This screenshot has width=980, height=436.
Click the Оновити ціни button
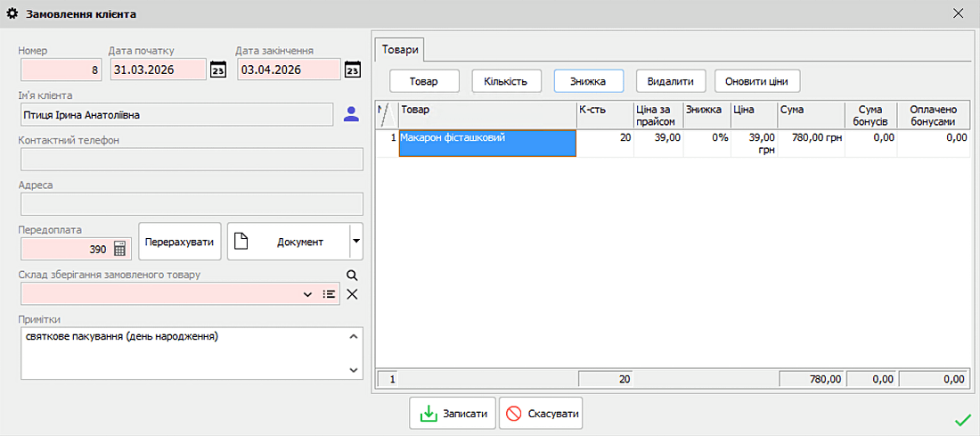click(x=756, y=81)
